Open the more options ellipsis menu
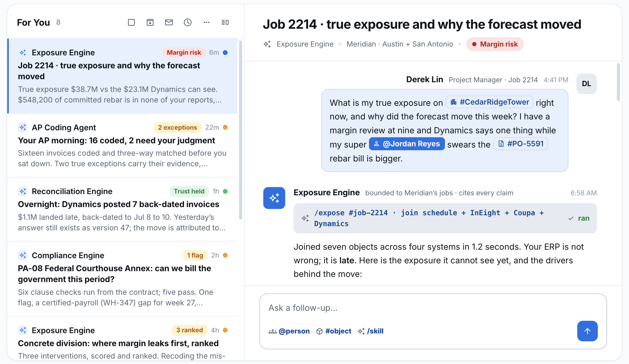This screenshot has height=364, width=629. pos(206,22)
